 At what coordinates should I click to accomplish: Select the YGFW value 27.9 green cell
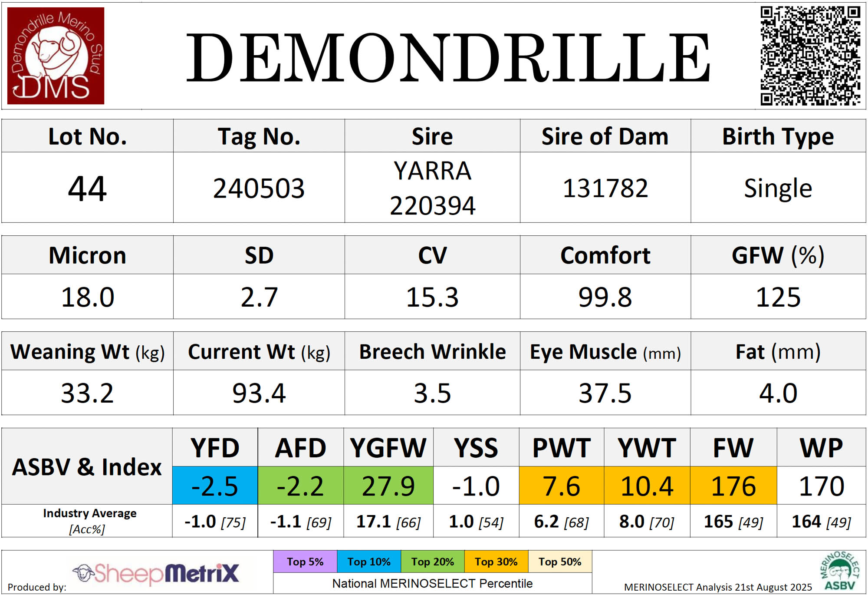pyautogui.click(x=388, y=486)
